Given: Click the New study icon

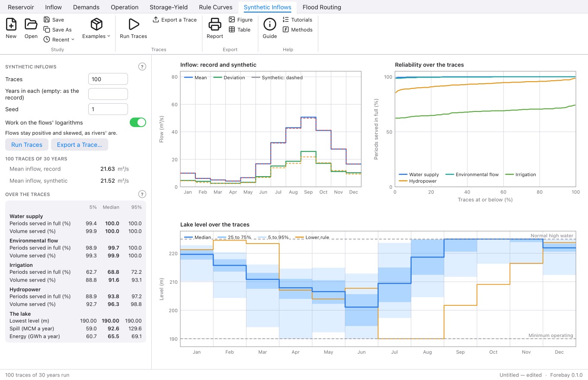Looking at the screenshot, I should [x=11, y=24].
